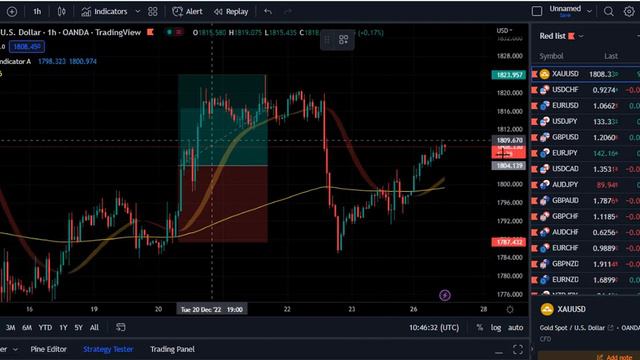Select USDJPY in the watchlist
The height and width of the screenshot is (360, 640).
coord(586,122)
